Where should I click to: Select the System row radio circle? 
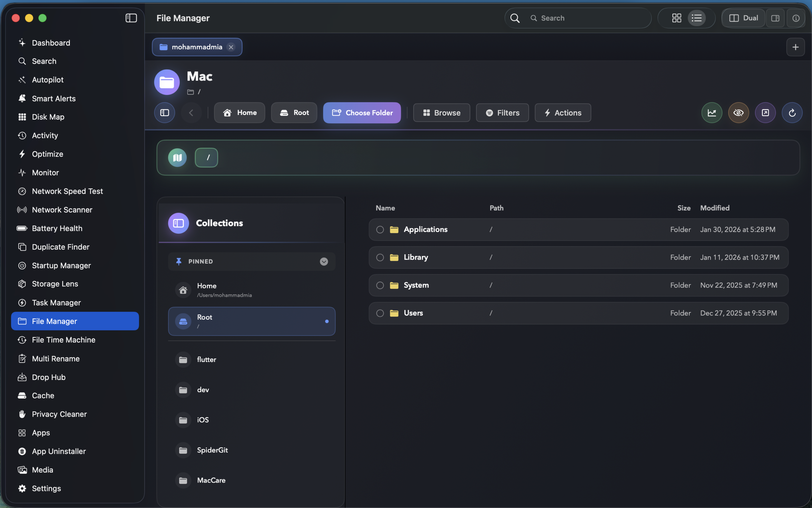click(380, 285)
